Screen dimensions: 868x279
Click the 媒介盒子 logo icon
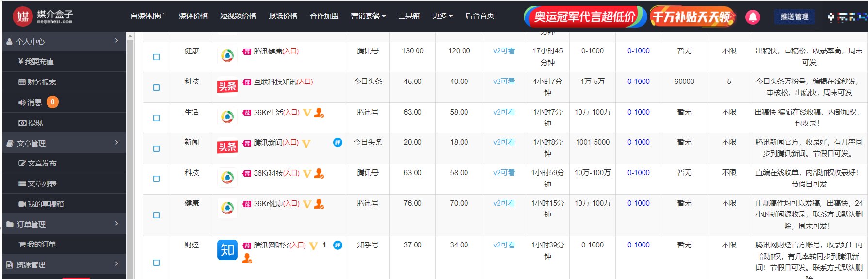(x=22, y=16)
